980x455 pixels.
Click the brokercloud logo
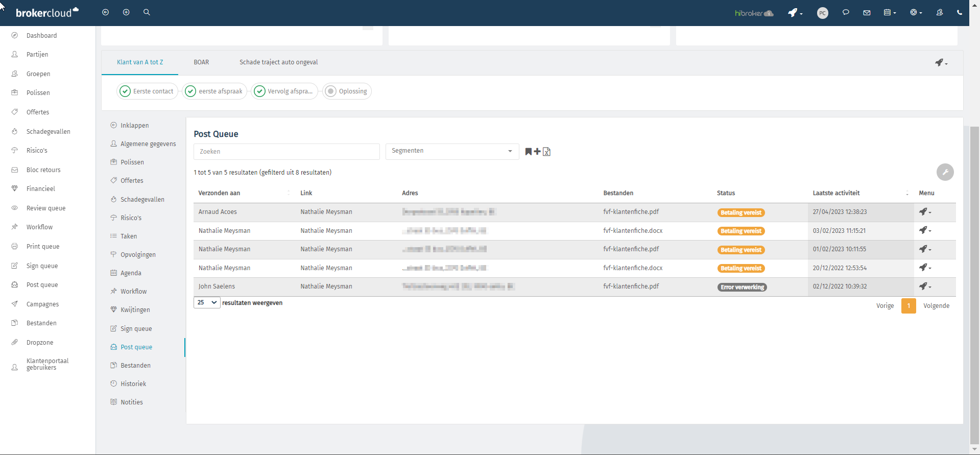coord(47,13)
